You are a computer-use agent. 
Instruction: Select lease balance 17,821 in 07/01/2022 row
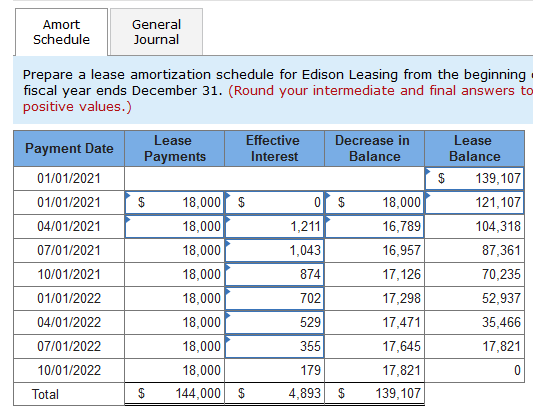coord(475,346)
